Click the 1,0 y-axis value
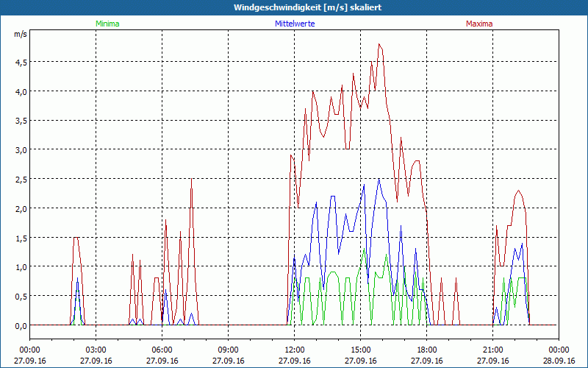This screenshot has height=368, width=588. click(x=21, y=267)
